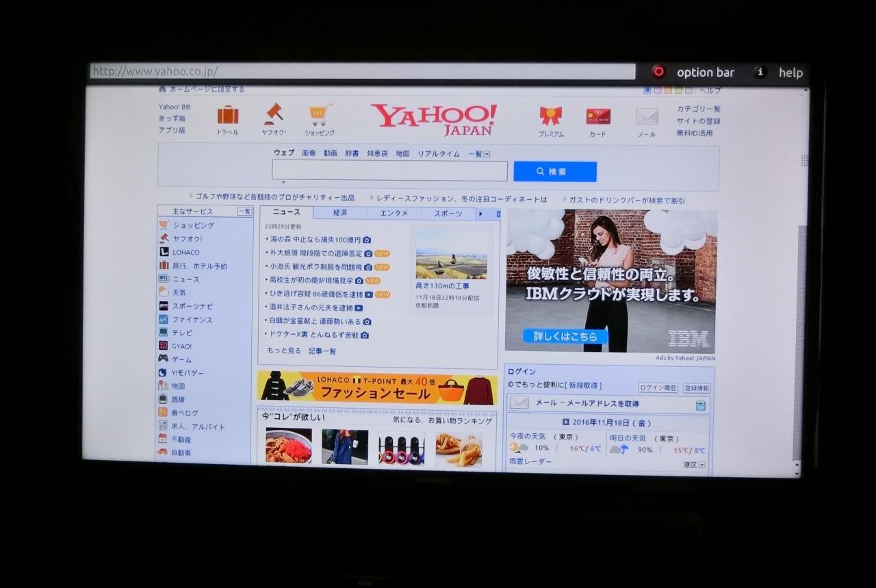Click the red option bar circle icon
876x588 pixels.
point(658,71)
